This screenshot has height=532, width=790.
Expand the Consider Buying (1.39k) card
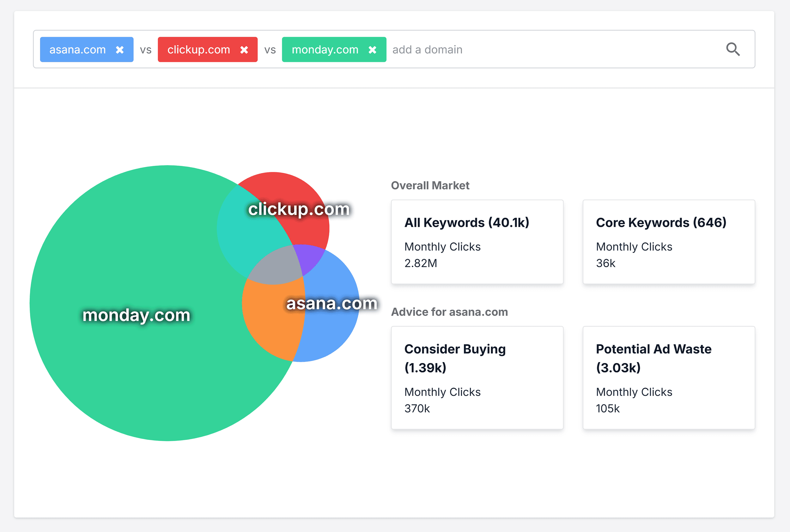click(477, 377)
